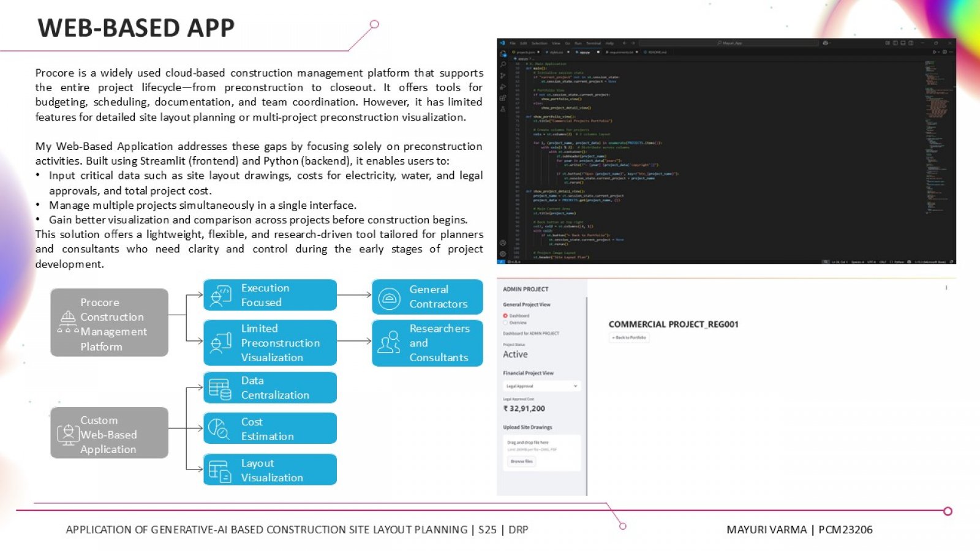Open the VS Code Explorer icon
980x551 pixels.
click(503, 54)
